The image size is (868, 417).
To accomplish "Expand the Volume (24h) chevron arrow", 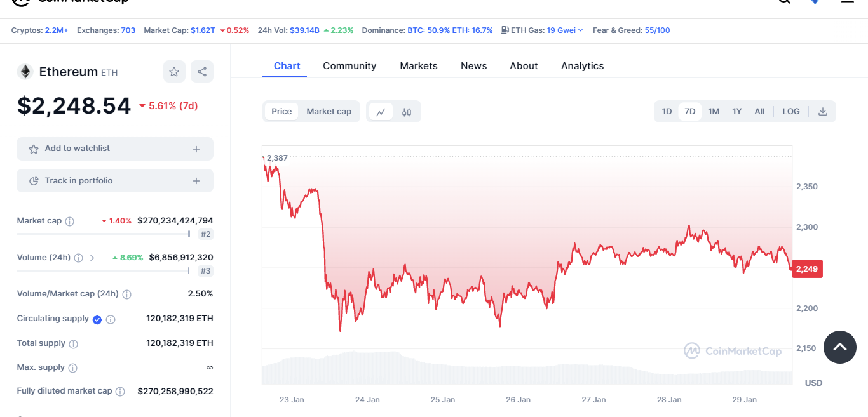I will (92, 258).
